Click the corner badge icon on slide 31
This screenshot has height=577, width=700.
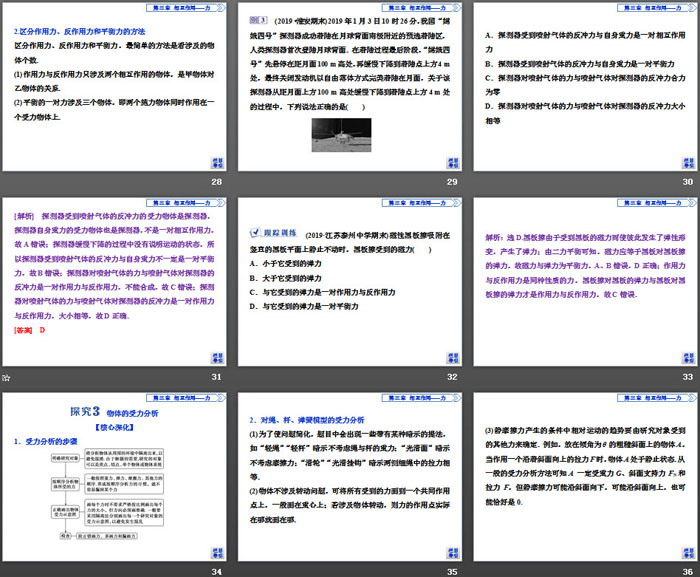click(x=213, y=355)
